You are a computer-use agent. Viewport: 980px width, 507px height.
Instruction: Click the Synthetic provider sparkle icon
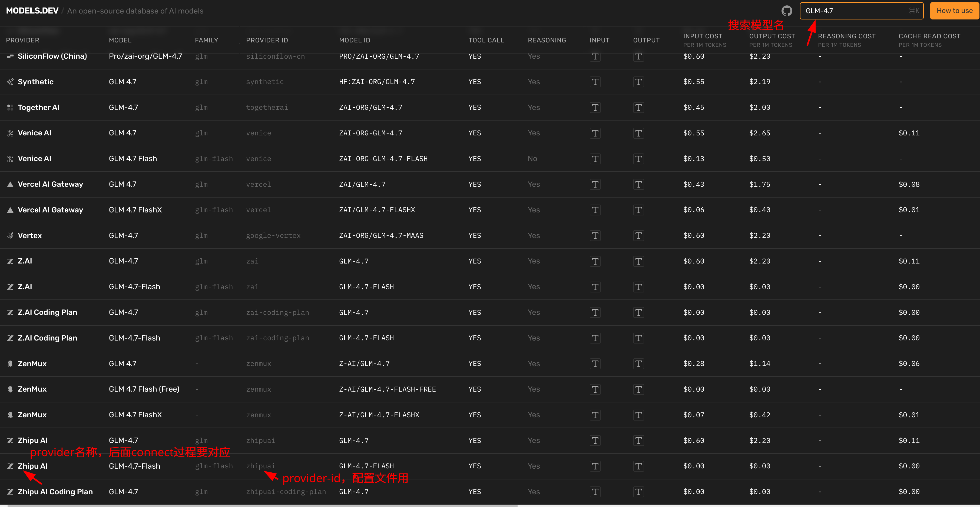coord(10,82)
